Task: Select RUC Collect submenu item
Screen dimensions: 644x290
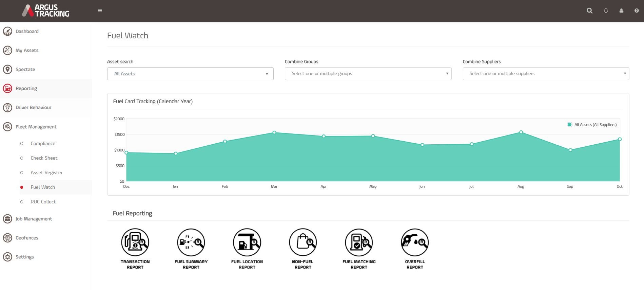Action: [x=43, y=202]
